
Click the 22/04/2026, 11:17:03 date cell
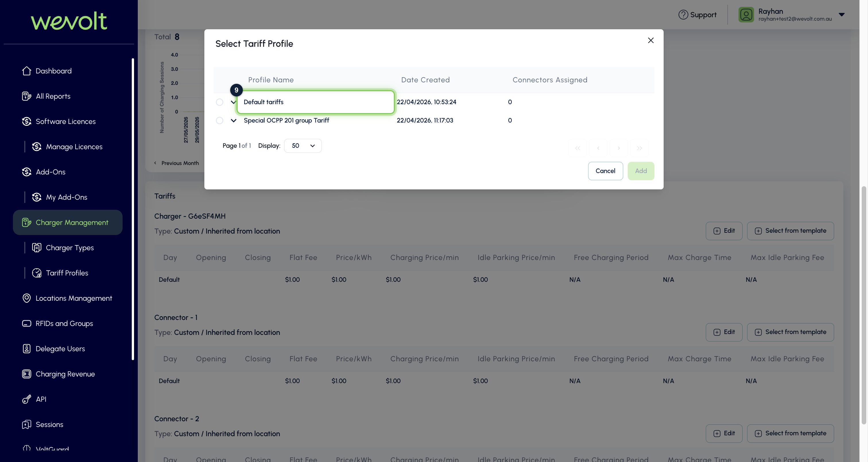425,120
